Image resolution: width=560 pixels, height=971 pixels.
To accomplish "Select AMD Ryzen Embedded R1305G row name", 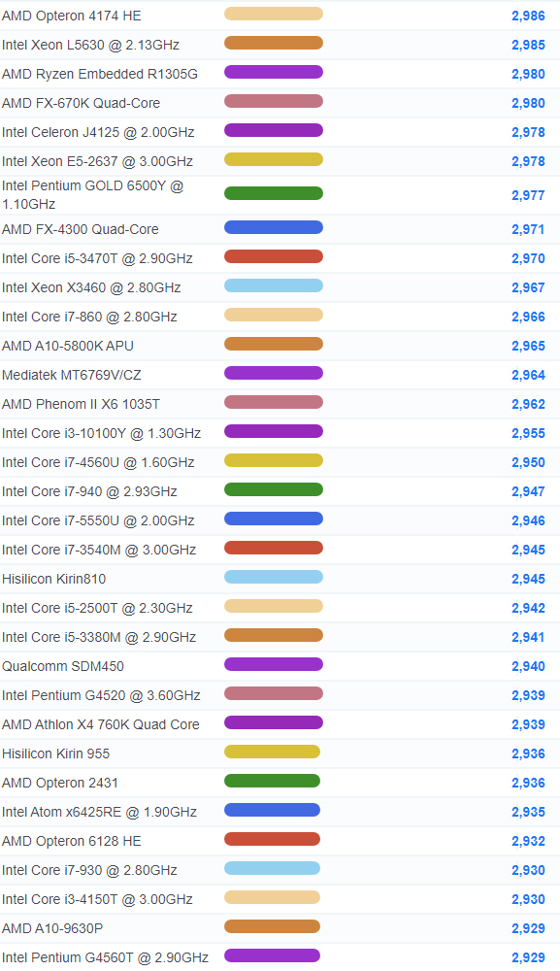I will pyautogui.click(x=100, y=74).
